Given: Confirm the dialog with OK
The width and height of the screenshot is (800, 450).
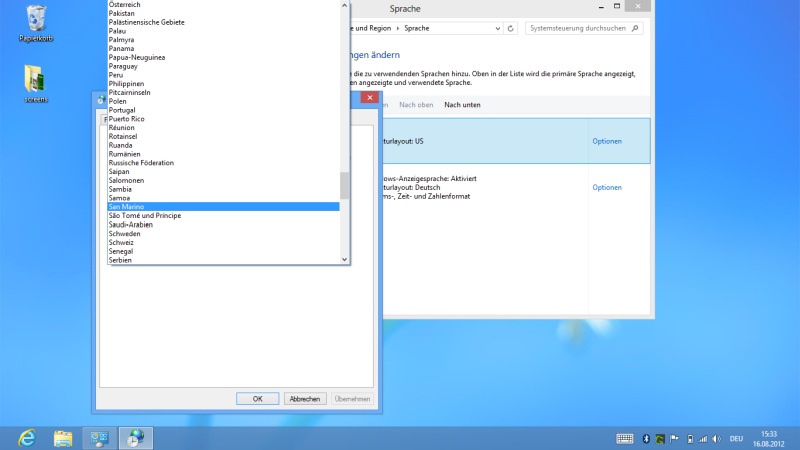Looking at the screenshot, I should (258, 399).
